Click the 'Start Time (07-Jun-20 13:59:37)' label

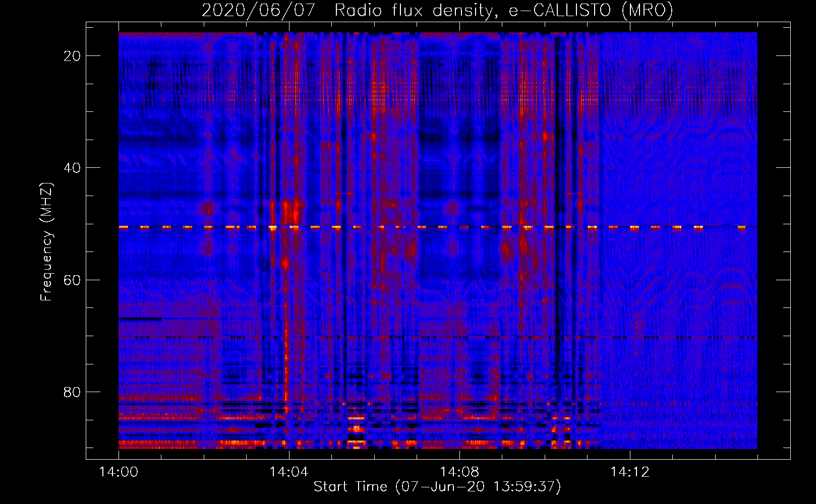point(437,487)
